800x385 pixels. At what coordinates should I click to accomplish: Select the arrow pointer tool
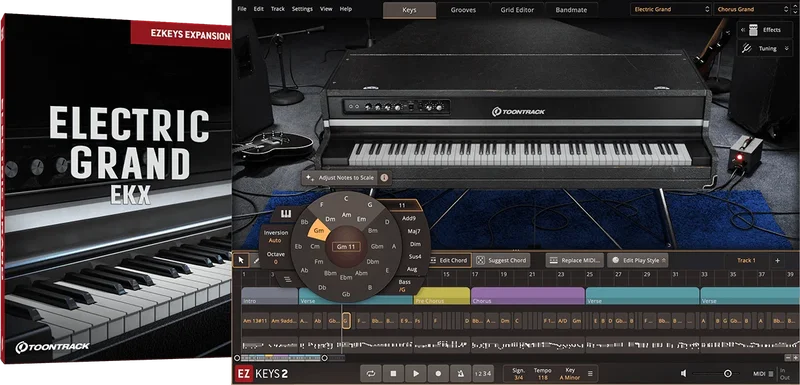tap(241, 260)
